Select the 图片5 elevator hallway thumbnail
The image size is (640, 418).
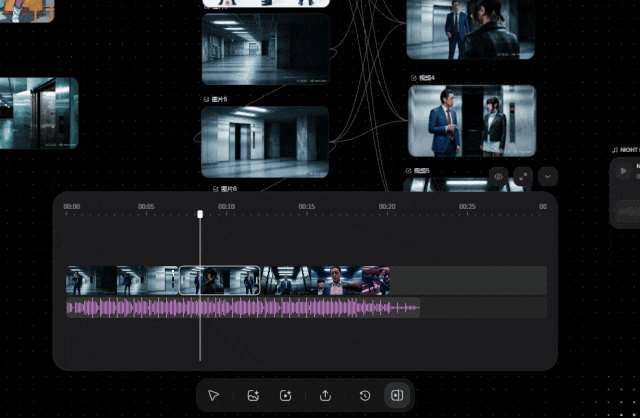265,142
